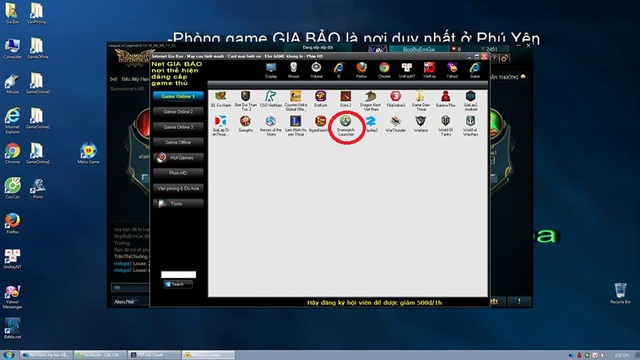Open the Volume tool in top toolbar

(x=316, y=70)
